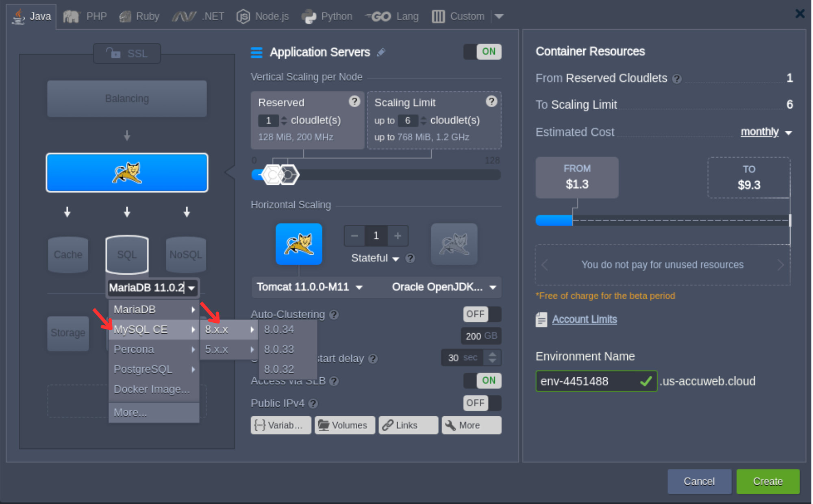Open the Account Limits link
The height and width of the screenshot is (504, 813).
[584, 319]
